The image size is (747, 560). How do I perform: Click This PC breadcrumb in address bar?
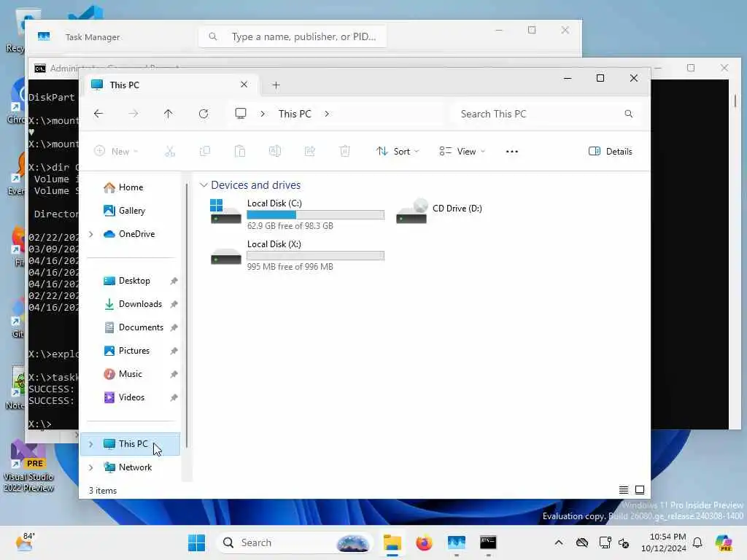pos(295,114)
